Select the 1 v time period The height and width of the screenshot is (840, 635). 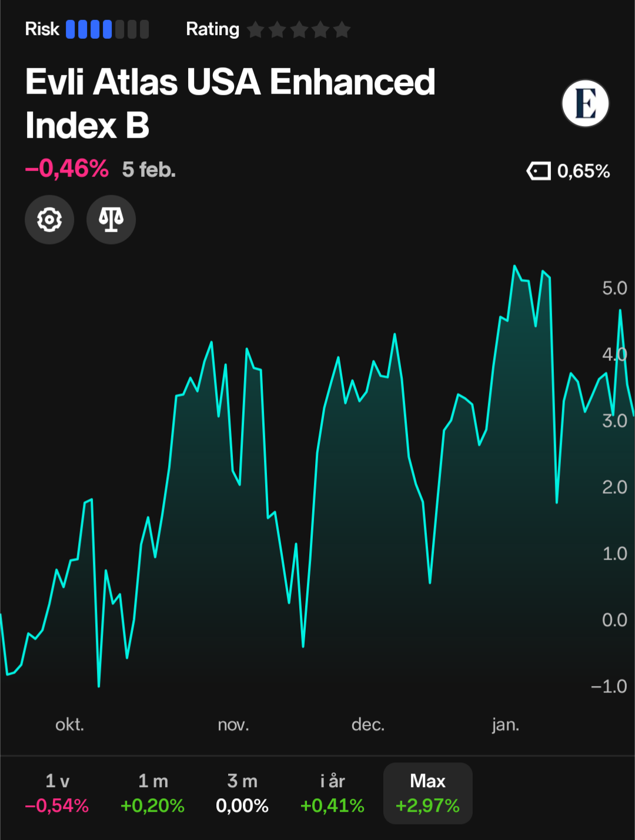pyautogui.click(x=57, y=793)
